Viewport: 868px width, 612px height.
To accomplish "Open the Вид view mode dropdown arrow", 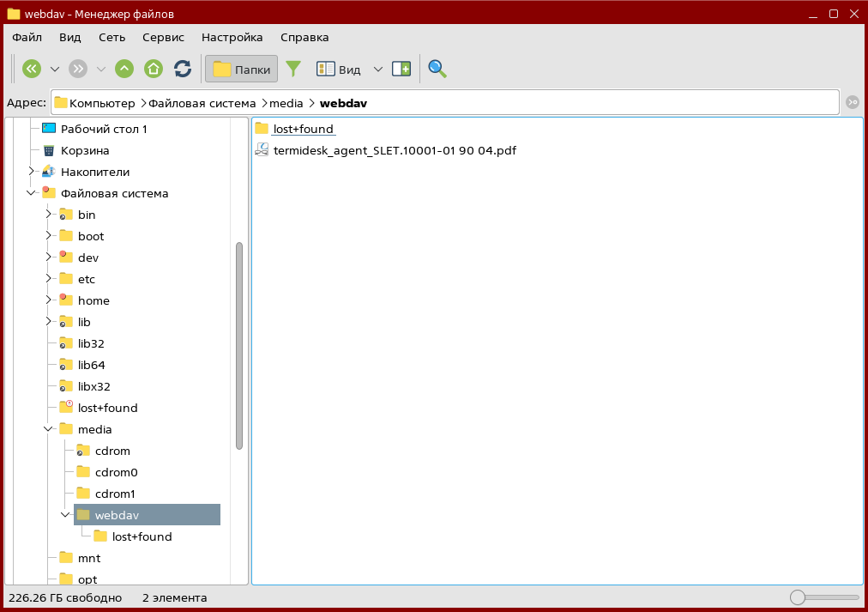I will (x=377, y=70).
